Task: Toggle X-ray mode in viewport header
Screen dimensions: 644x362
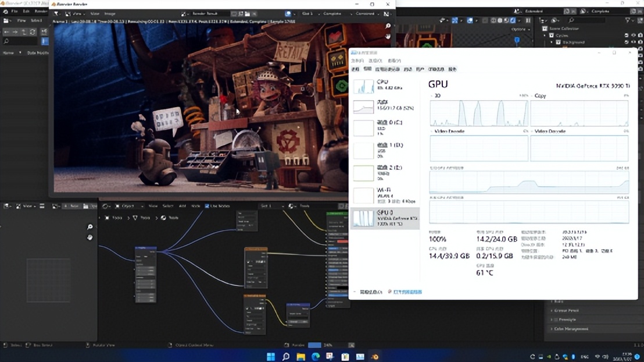Action: click(485, 20)
